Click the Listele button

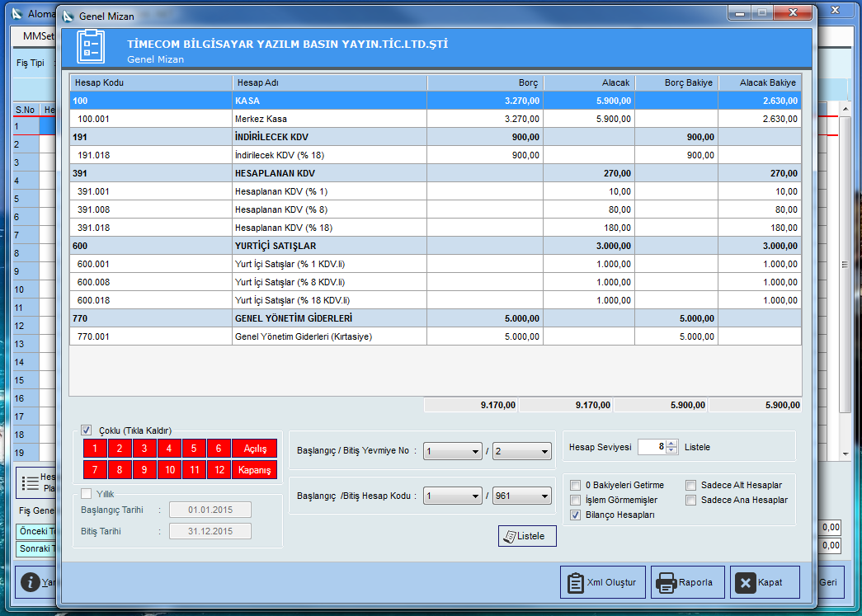point(527,536)
